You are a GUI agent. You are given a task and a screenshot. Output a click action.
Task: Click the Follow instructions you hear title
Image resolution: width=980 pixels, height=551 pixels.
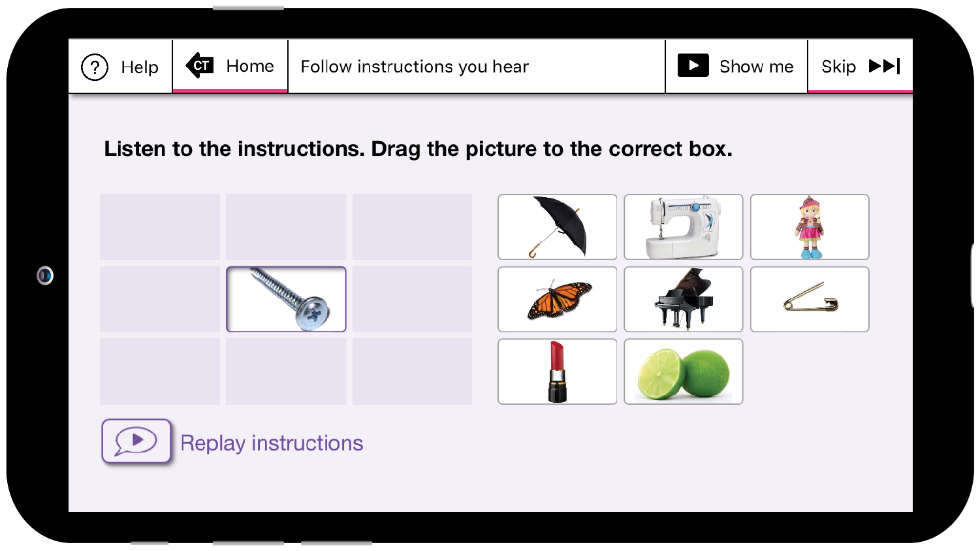(415, 67)
